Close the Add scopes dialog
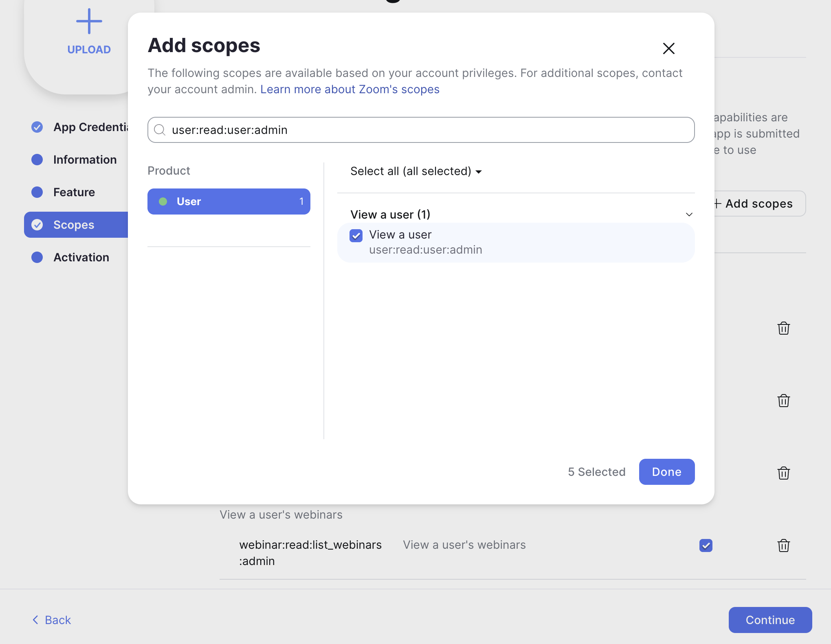This screenshot has width=831, height=644. [x=668, y=48]
